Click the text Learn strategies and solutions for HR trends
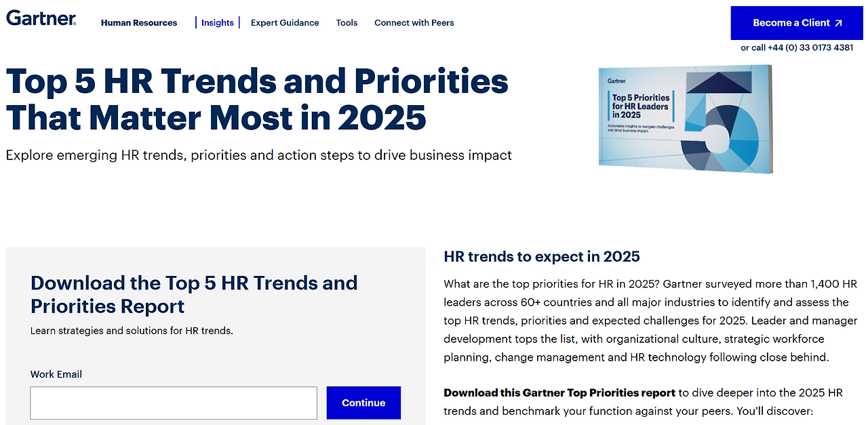 coord(132,331)
